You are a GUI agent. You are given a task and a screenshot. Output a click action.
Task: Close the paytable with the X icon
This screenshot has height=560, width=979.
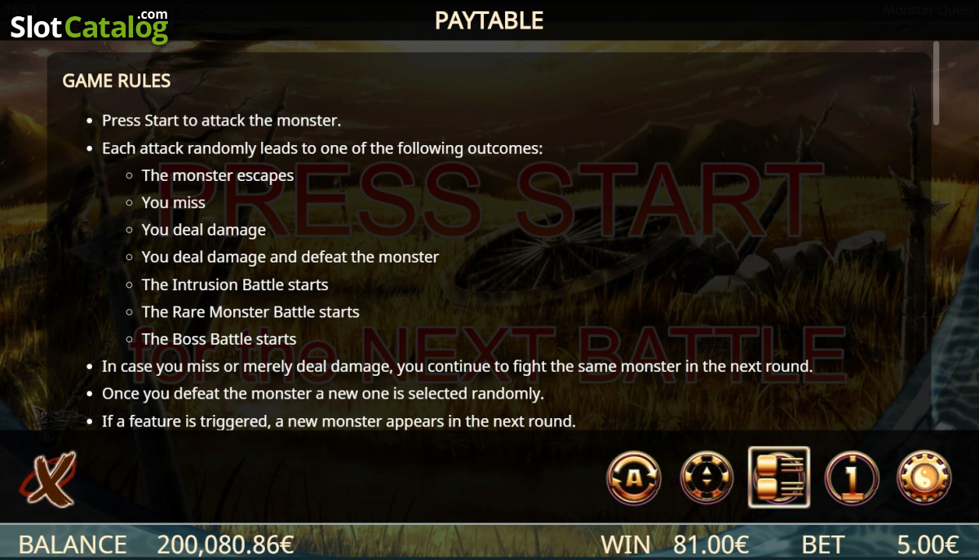click(47, 478)
